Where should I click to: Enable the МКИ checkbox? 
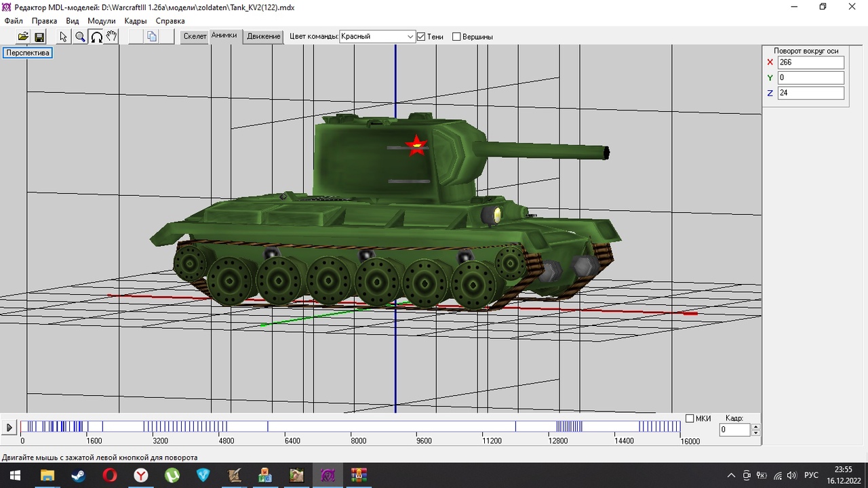pyautogui.click(x=690, y=419)
